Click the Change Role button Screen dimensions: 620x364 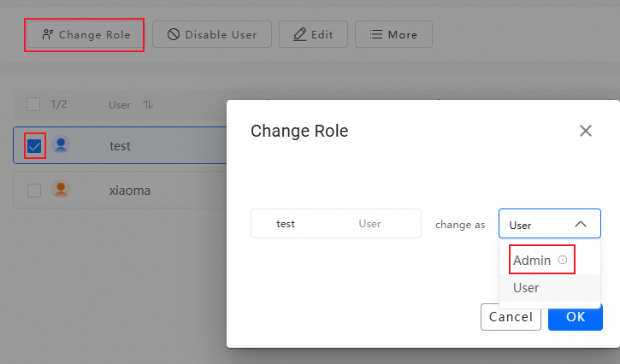click(86, 35)
